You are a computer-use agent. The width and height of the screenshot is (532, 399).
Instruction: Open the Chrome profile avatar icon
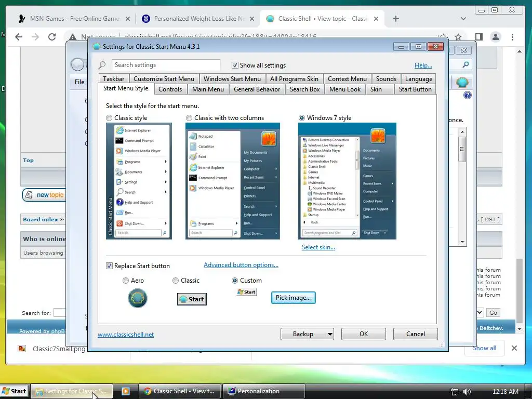(x=495, y=37)
